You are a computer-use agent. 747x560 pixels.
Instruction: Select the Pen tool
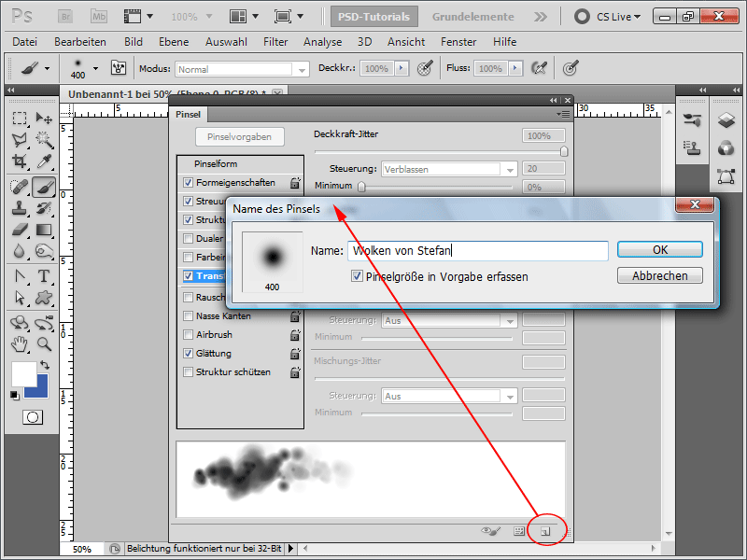(19, 276)
